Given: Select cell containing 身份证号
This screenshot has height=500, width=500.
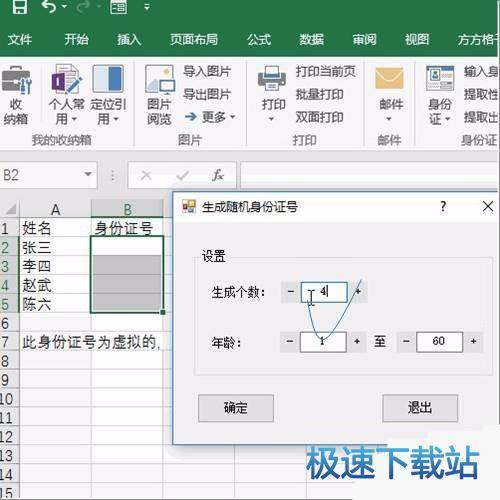Looking at the screenshot, I should click(x=127, y=228).
